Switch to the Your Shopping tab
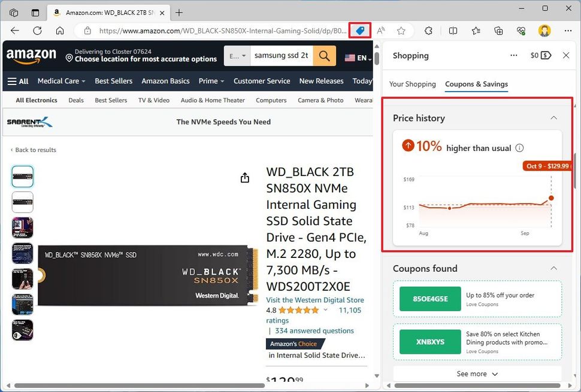The image size is (581, 392). [x=412, y=84]
